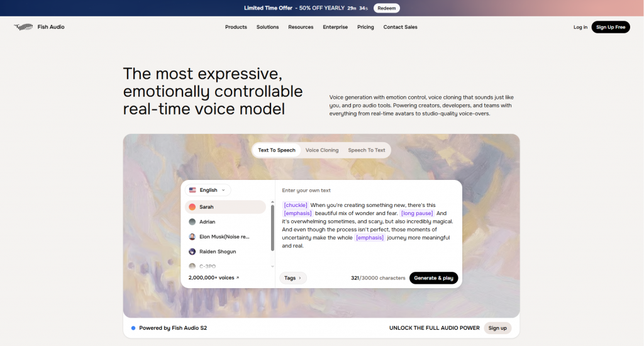Open the Products menu
Image resolution: width=644 pixels, height=346 pixels.
tap(236, 27)
